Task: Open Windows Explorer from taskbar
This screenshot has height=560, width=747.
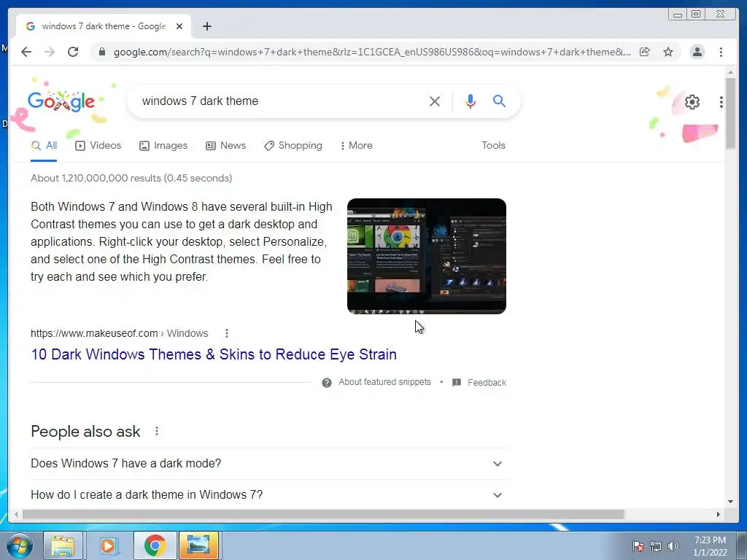Action: click(63, 545)
